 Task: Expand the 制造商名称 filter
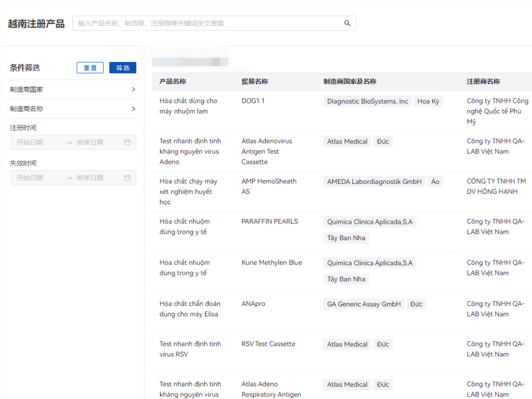[73, 109]
